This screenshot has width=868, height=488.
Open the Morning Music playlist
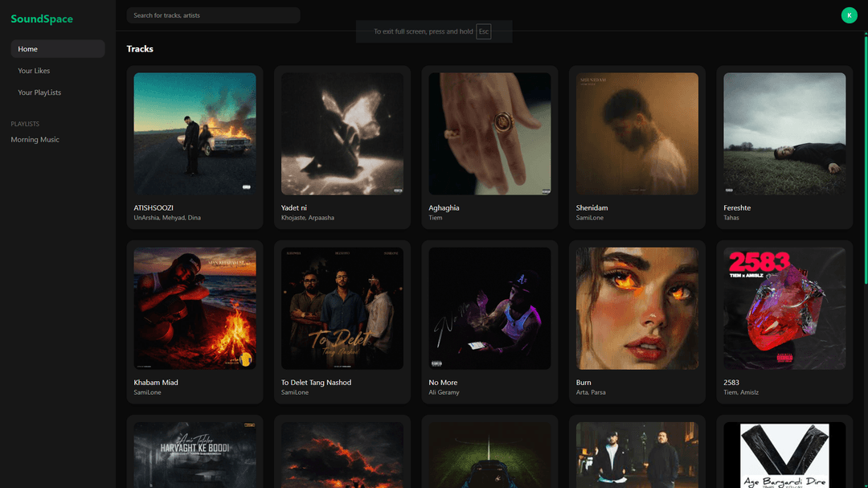[35, 140]
